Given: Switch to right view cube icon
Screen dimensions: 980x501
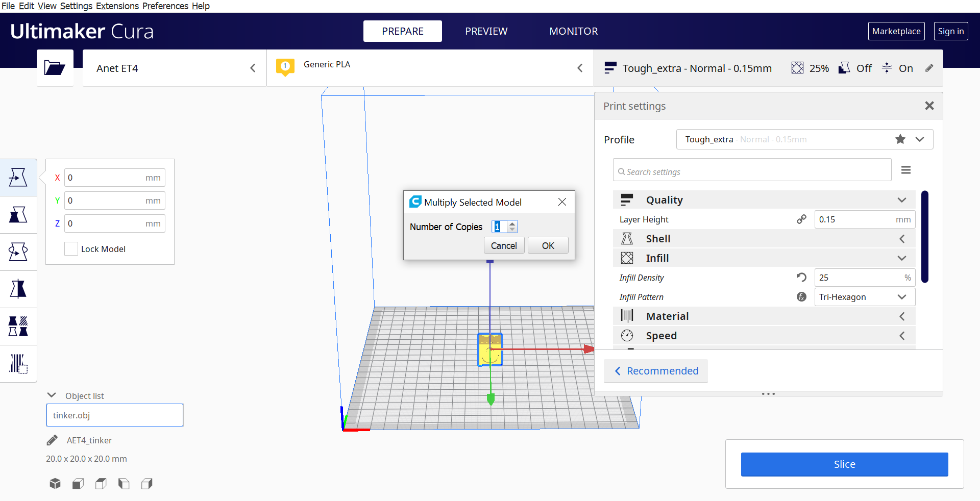Looking at the screenshot, I should 147,484.
